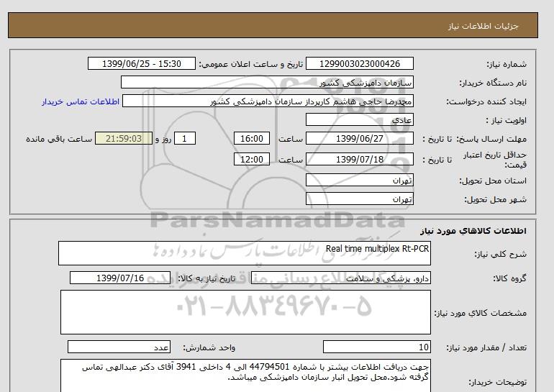This screenshot has height=392, width=554.
Task: Click the empty مشخصات کالای مورد نیاز box
Action: coord(245,312)
